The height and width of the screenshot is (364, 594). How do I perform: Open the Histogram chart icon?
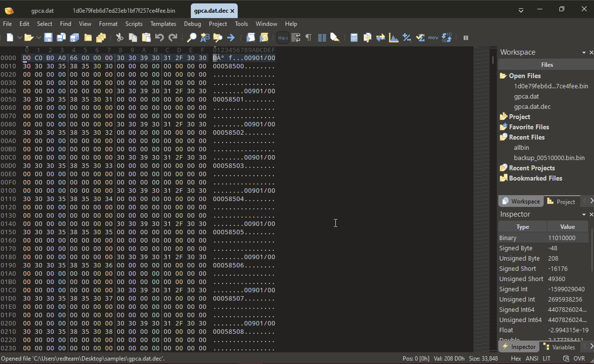coord(394,38)
